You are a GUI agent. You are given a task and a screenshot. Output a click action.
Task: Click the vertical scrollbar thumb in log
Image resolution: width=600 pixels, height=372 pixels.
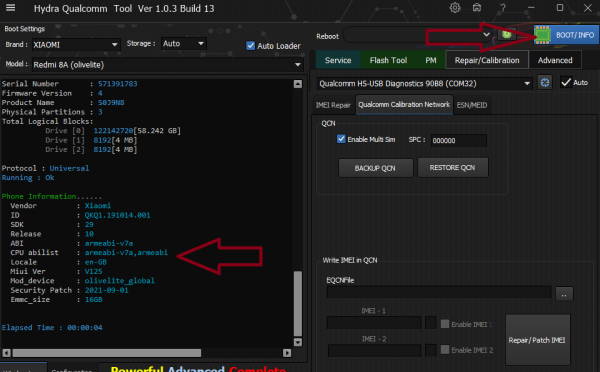point(298,302)
